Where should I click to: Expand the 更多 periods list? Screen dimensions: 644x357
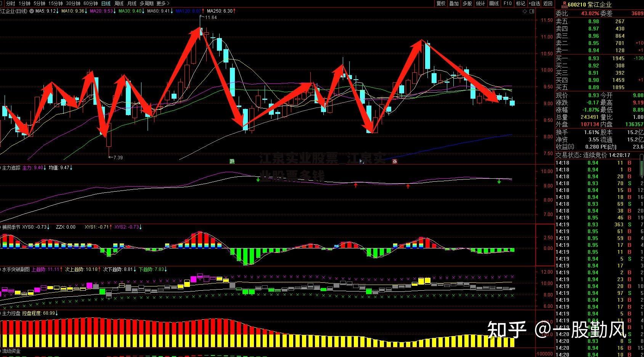point(163,3)
